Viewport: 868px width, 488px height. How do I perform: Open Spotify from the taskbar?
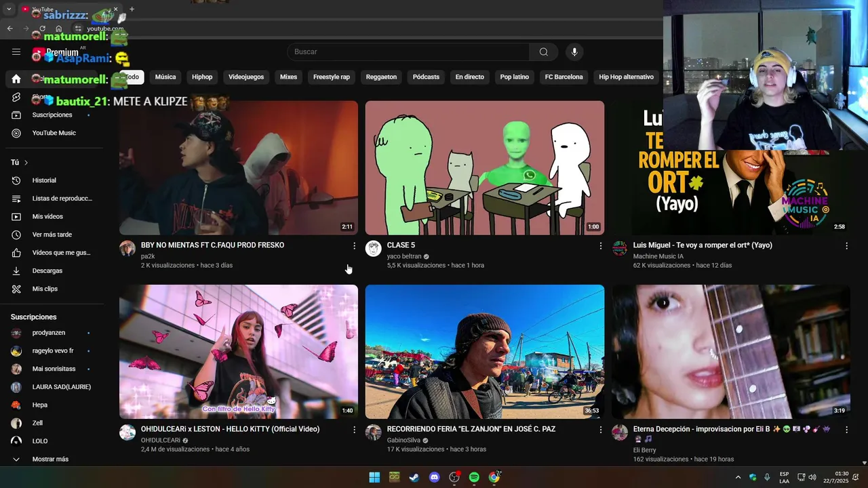tap(475, 477)
